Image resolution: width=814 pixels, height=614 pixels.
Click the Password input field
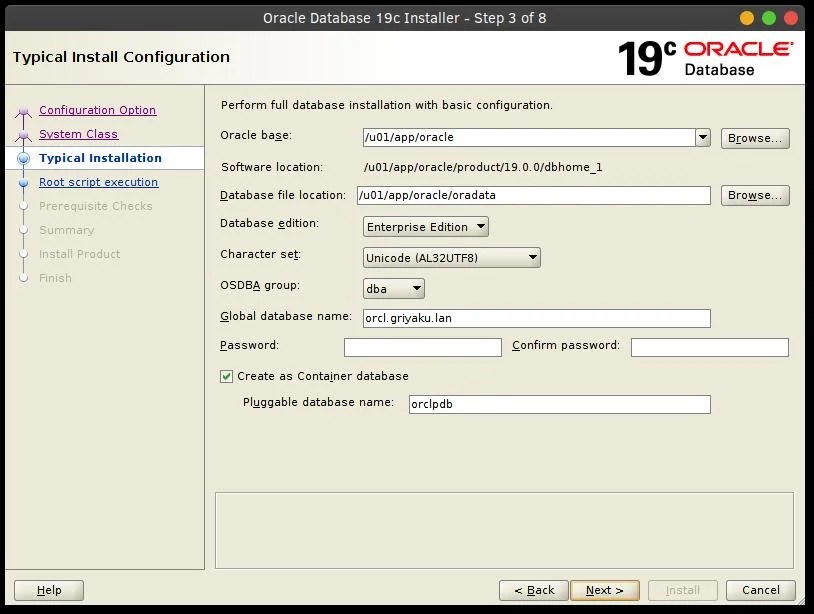point(422,347)
